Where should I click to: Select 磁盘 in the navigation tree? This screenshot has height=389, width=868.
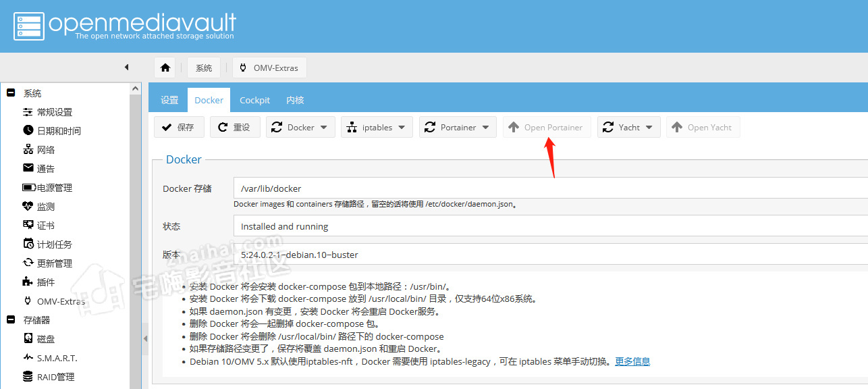click(x=46, y=339)
